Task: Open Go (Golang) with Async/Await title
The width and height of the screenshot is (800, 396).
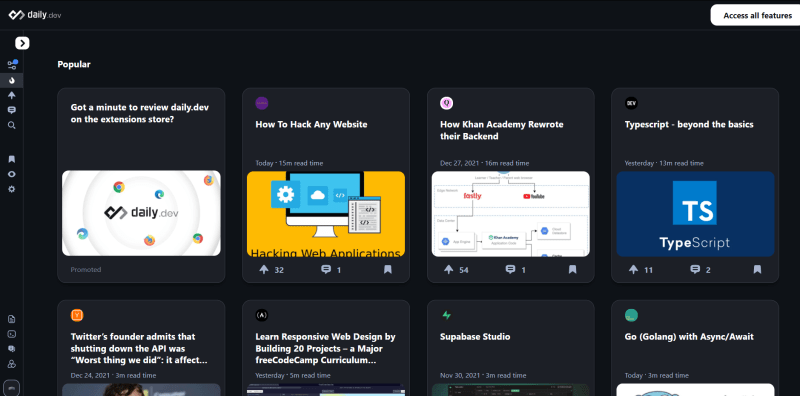Action: [x=689, y=337]
